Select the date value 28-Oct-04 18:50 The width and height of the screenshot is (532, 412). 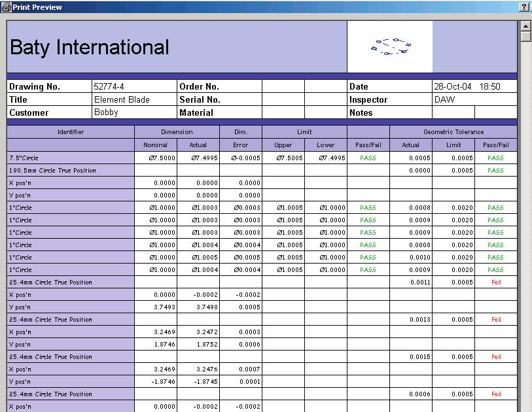click(467, 86)
